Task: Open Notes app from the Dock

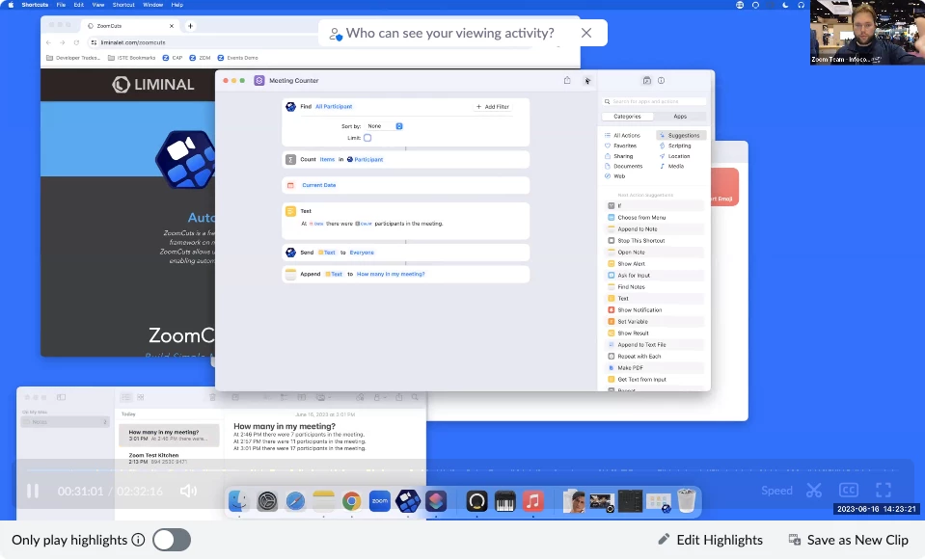Action: tap(323, 501)
